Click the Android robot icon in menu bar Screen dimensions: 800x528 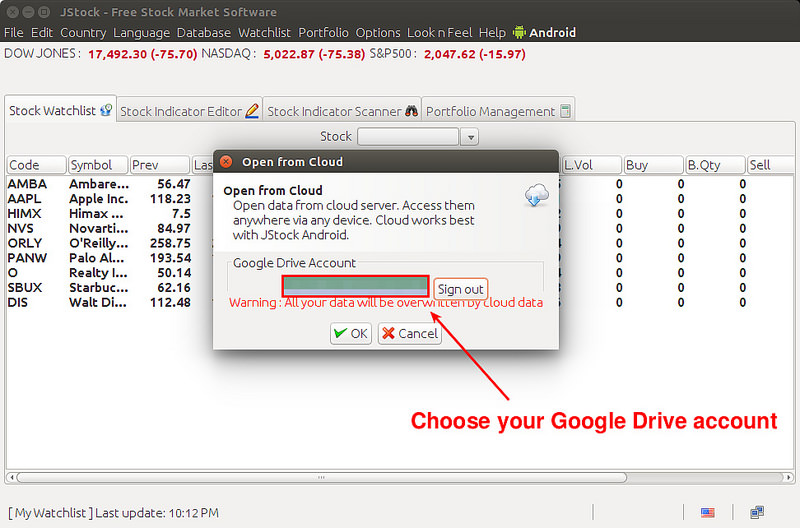(519, 33)
